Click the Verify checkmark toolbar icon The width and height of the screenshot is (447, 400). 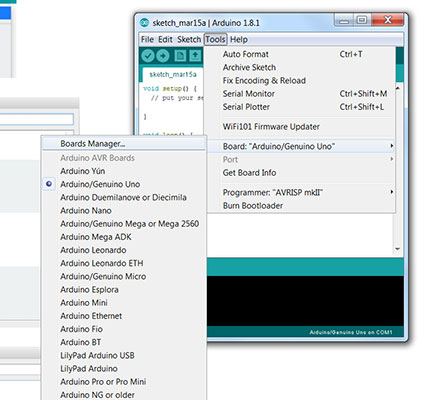[148, 56]
